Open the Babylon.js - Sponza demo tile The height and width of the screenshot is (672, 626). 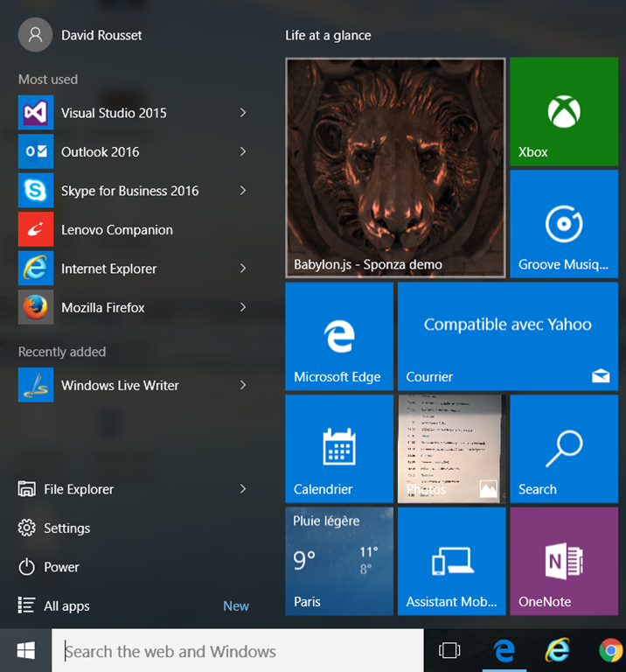395,168
